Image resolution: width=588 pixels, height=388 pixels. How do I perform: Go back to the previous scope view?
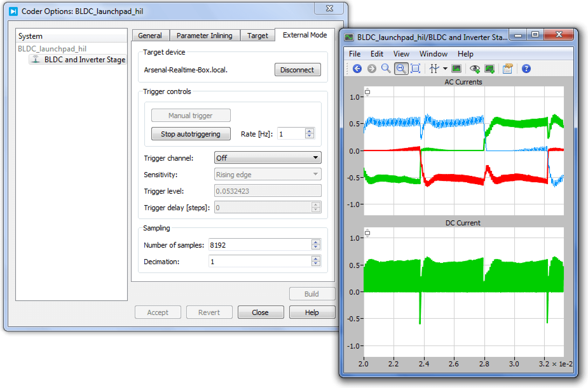click(357, 69)
